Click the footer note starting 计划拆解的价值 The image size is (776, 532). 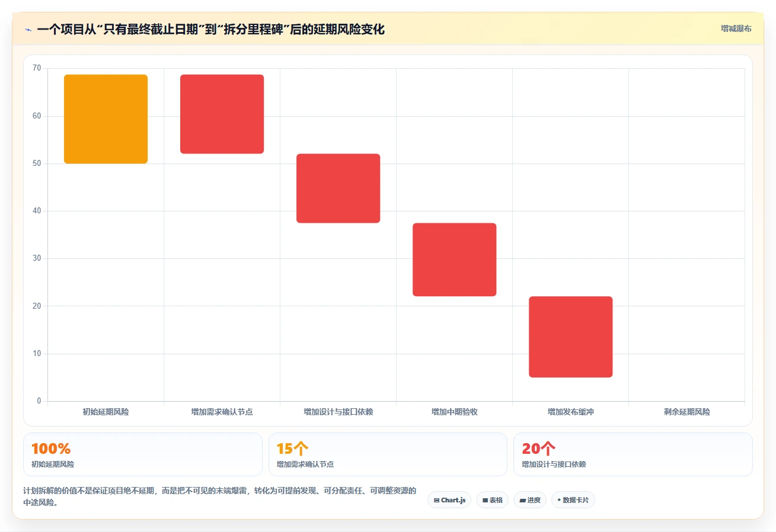click(219, 496)
